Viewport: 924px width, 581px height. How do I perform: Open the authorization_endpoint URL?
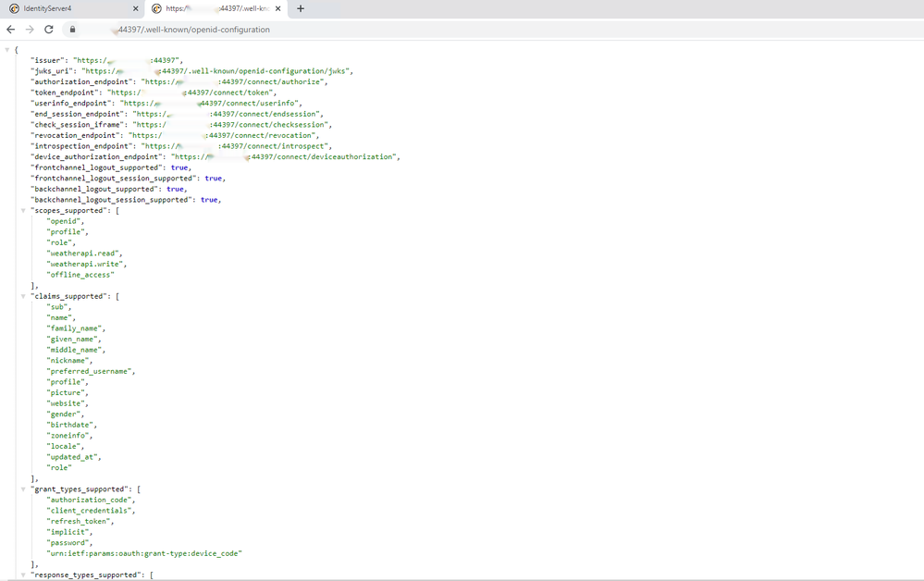(x=233, y=82)
